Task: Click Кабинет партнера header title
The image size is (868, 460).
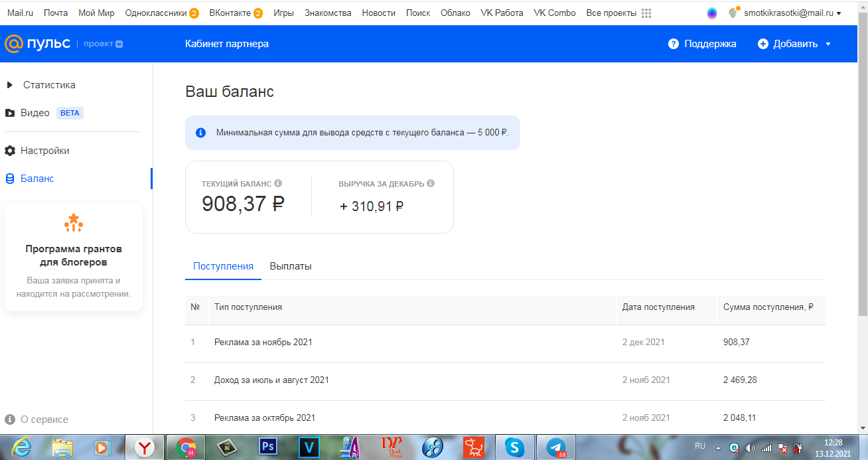Action: (x=227, y=44)
